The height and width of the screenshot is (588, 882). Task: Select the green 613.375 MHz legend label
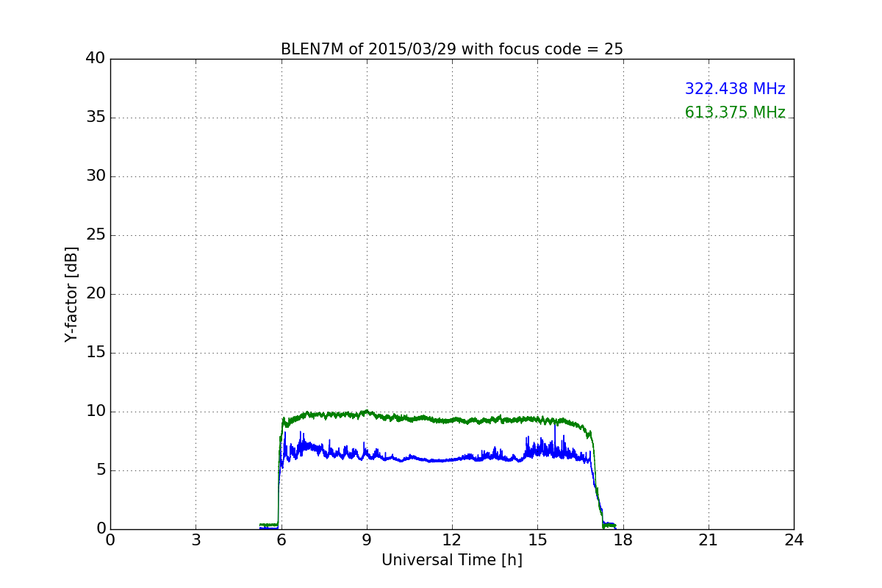(735, 112)
